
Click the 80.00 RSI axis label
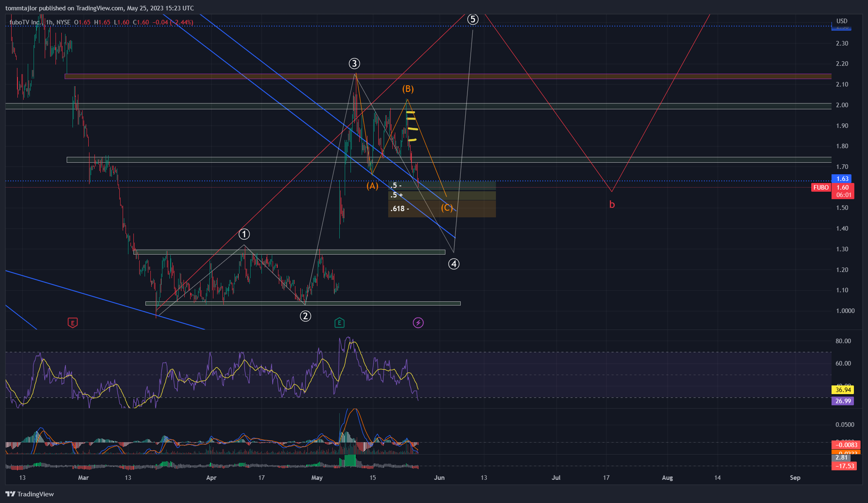tap(843, 341)
